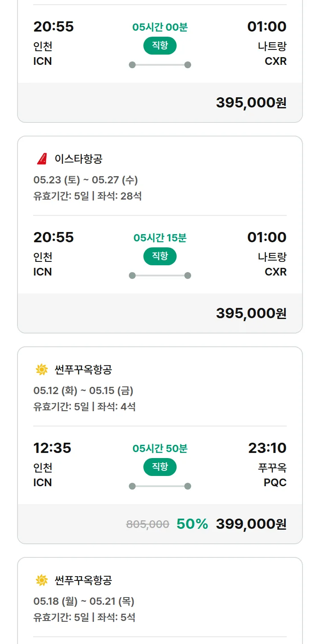Click the 직항 badge on the top flight card
The width and height of the screenshot is (320, 644).
(x=160, y=46)
